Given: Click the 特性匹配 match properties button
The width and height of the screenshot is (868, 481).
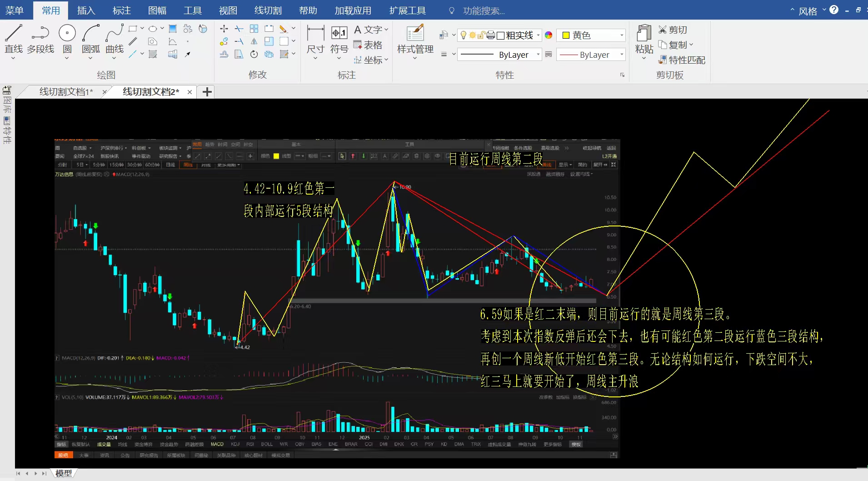Looking at the screenshot, I should tap(682, 60).
